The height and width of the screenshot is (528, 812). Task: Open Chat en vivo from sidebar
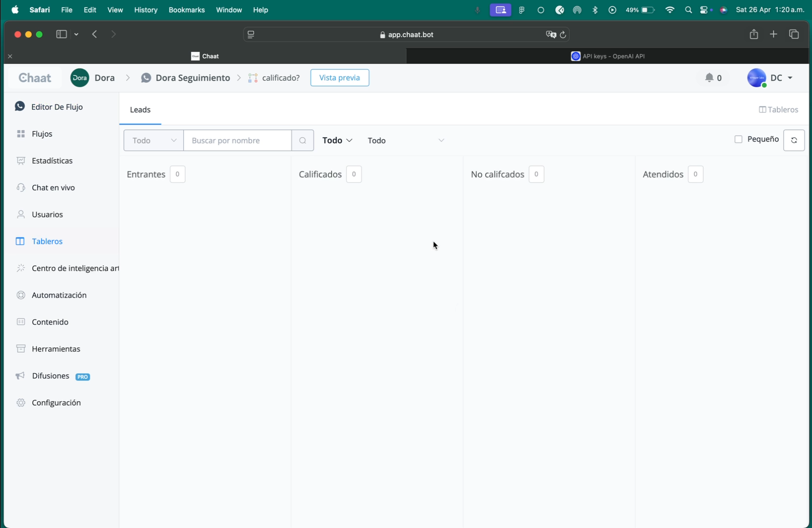click(53, 188)
